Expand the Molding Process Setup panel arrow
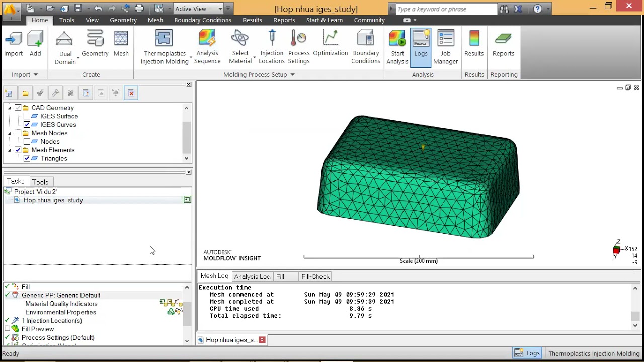 pyautogui.click(x=292, y=75)
